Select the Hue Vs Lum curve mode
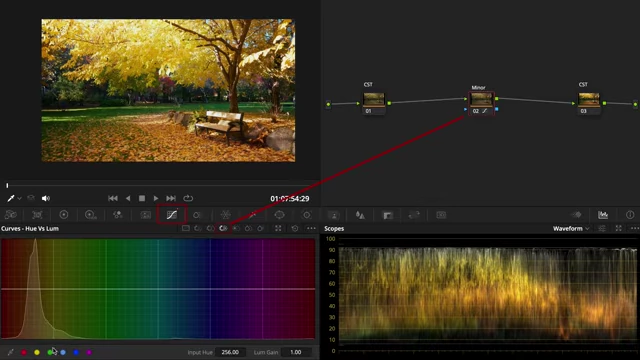This screenshot has height=360, width=640. pos(223,228)
